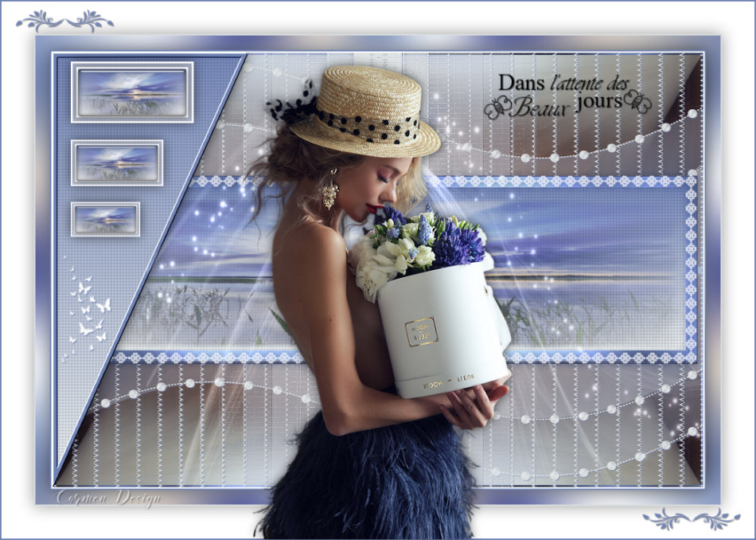Click the "Dans l'attente des" title text

click(563, 83)
